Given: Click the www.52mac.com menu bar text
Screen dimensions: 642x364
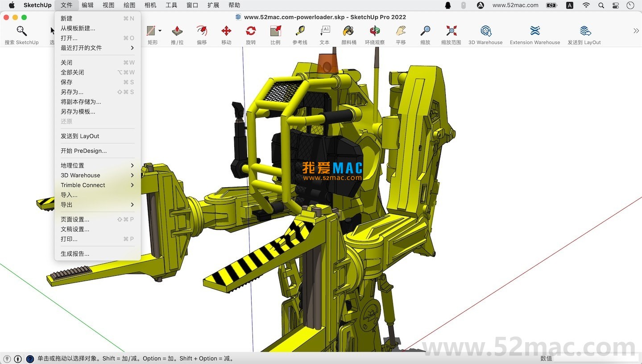Looking at the screenshot, I should pos(515,5).
